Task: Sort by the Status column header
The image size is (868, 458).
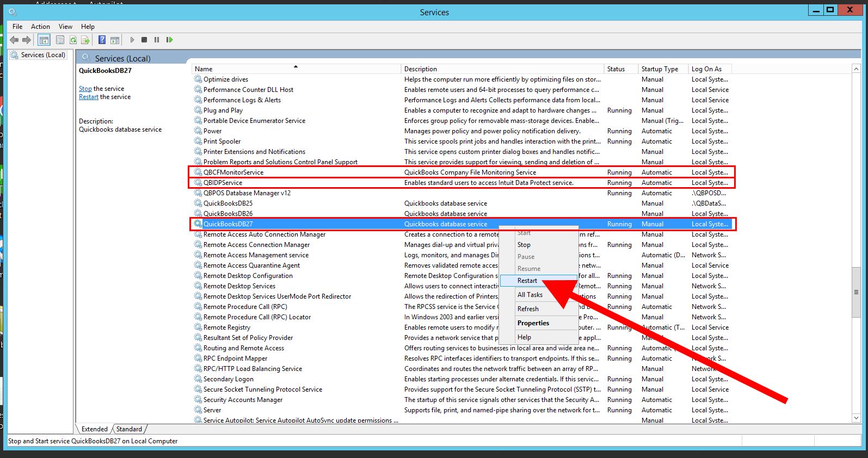Action: [x=621, y=69]
